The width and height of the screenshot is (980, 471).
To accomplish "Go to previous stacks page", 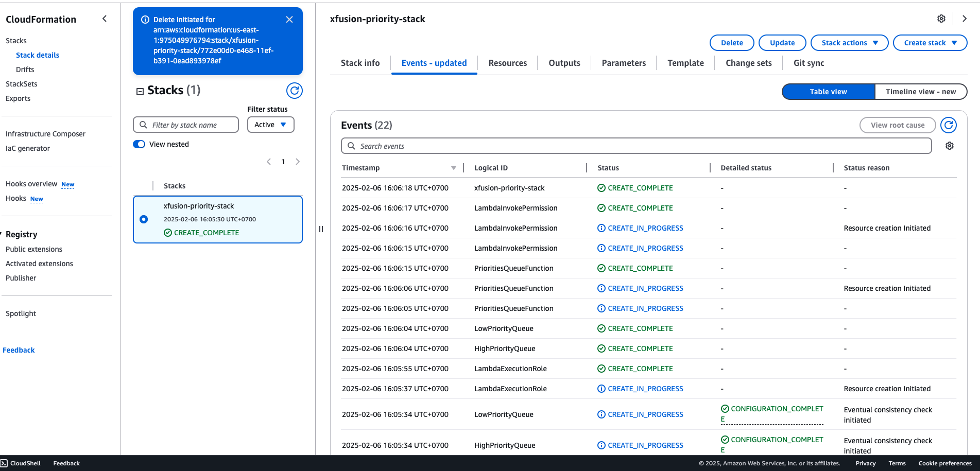I will 269,162.
